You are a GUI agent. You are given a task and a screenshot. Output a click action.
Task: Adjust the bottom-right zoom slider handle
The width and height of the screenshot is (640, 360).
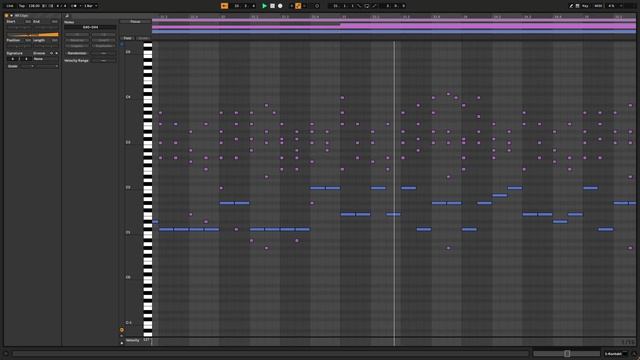(567, 354)
